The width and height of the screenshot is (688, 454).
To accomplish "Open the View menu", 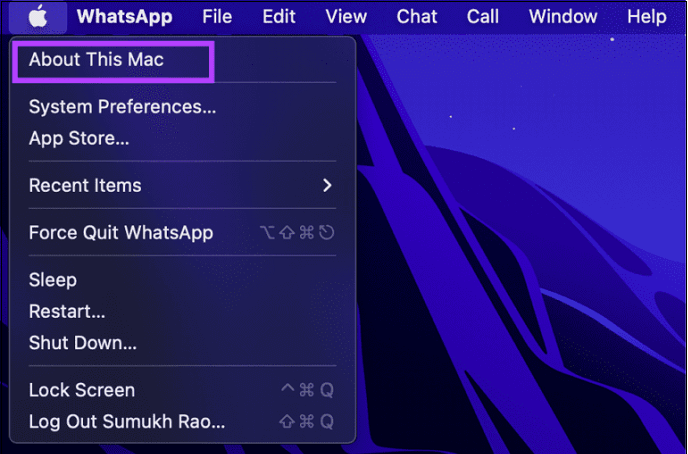I will 346,17.
